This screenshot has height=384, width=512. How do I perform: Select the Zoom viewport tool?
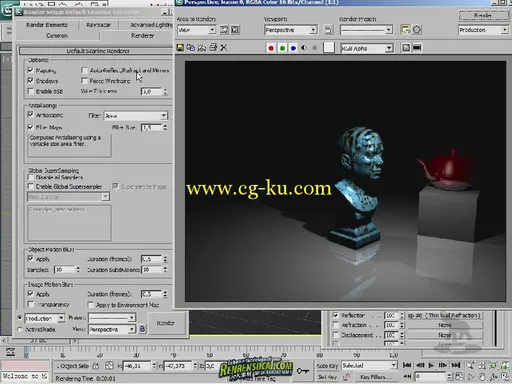[470, 365]
